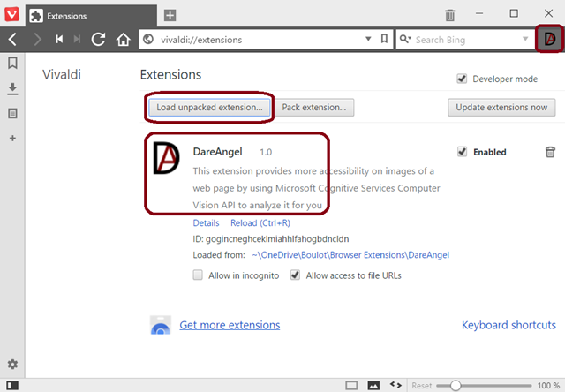Viewport: 565px width, 392px height.
Task: Focus the Search Bing field
Action: coord(466,39)
